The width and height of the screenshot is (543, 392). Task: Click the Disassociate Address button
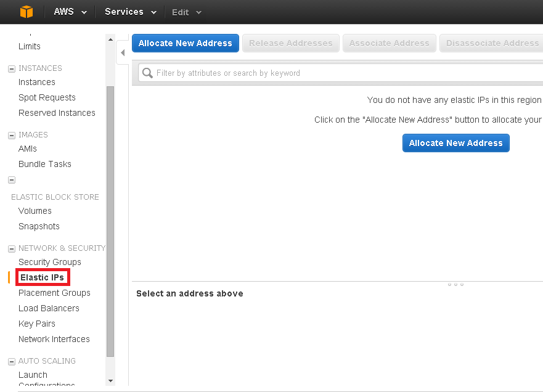[492, 43]
